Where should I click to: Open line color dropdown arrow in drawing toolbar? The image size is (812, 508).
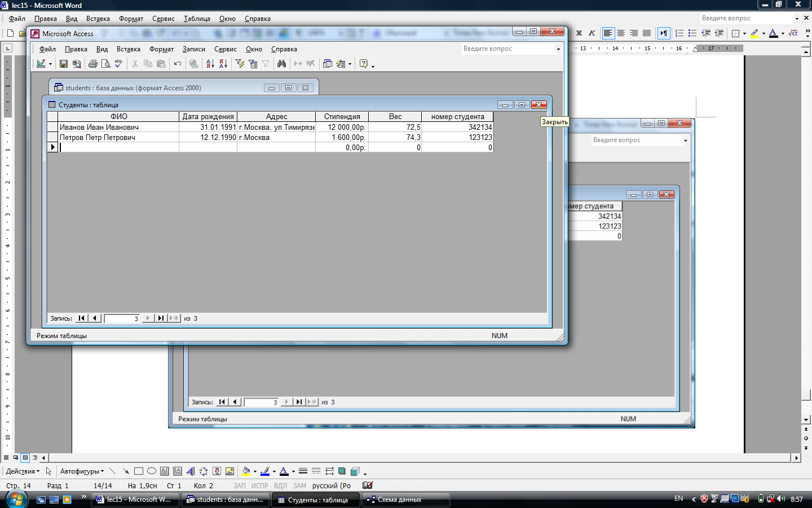(274, 471)
